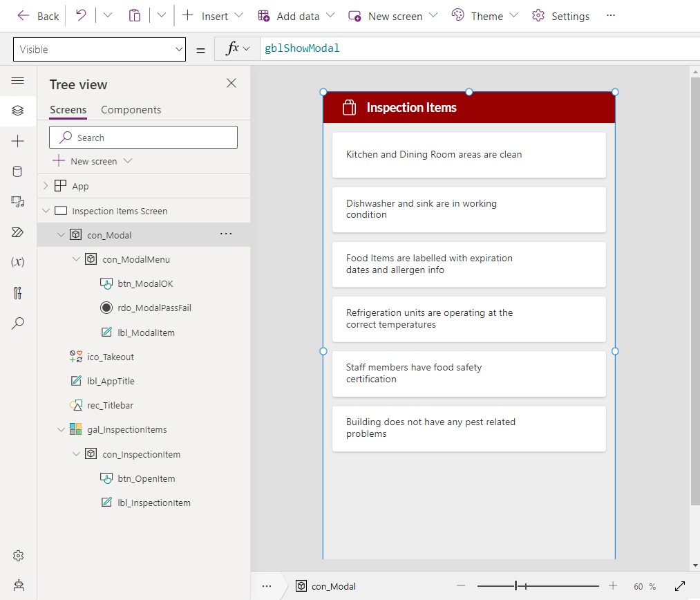Open the Tree view panel icon

tap(18, 110)
